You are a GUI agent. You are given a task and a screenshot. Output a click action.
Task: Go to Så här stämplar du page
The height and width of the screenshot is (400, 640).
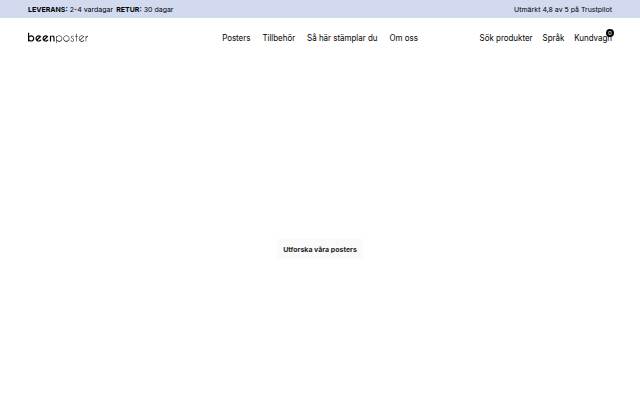[342, 38]
